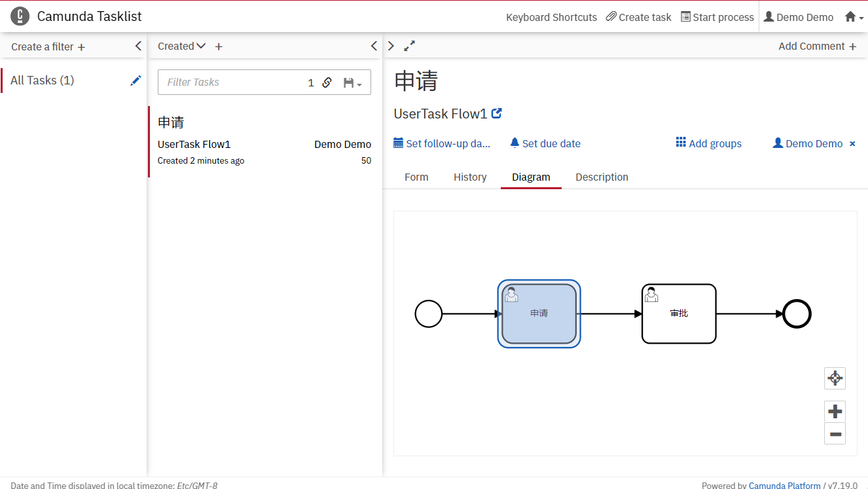868x489 pixels.
Task: Click Start process link
Action: tap(717, 17)
